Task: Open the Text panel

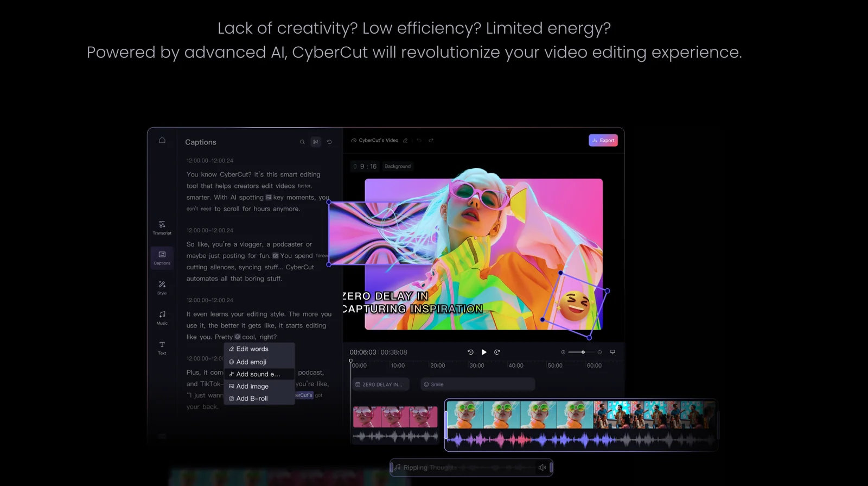Action: click(162, 348)
